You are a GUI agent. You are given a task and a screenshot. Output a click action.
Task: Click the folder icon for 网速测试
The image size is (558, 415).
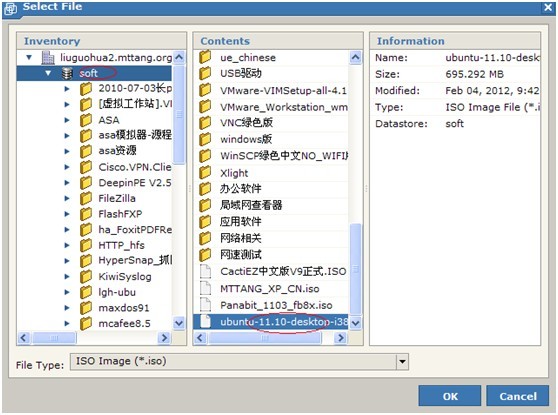click(x=205, y=255)
